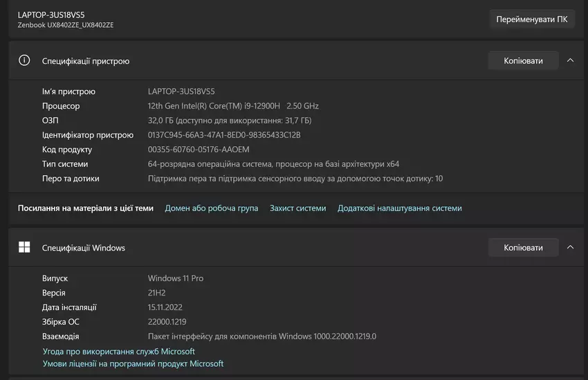Collapse the Специфікації пристрою section chevron

(x=570, y=60)
